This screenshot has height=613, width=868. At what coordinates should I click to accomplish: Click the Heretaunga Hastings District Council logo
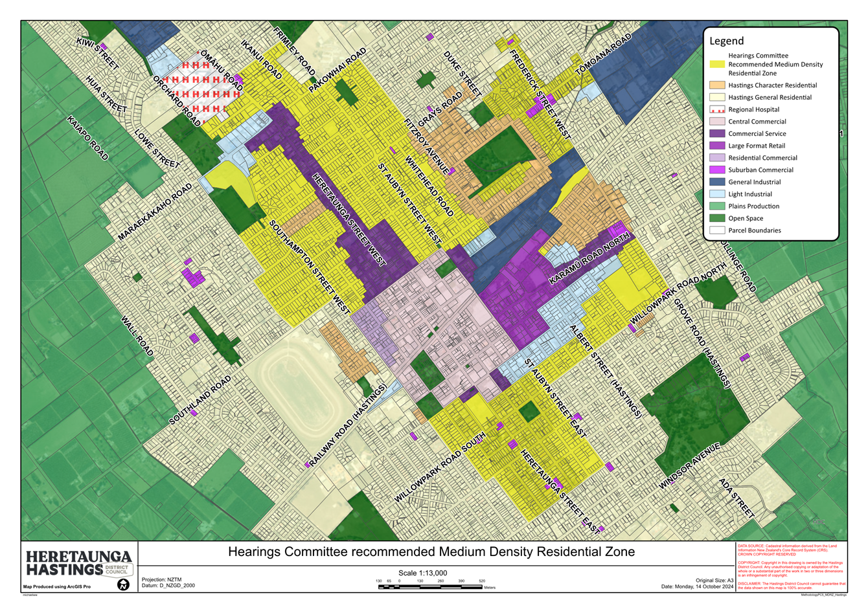tap(79, 563)
